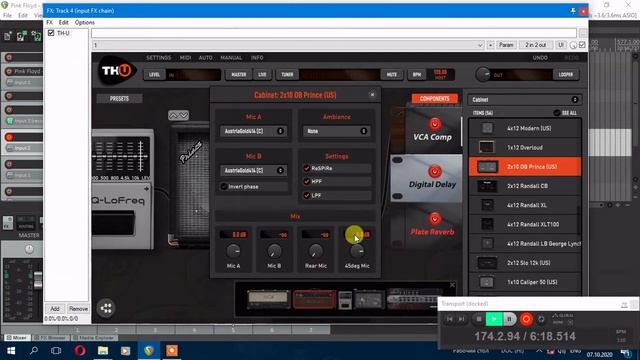The width and height of the screenshot is (640, 360).
Task: Click the Param button
Action: [x=506, y=45]
